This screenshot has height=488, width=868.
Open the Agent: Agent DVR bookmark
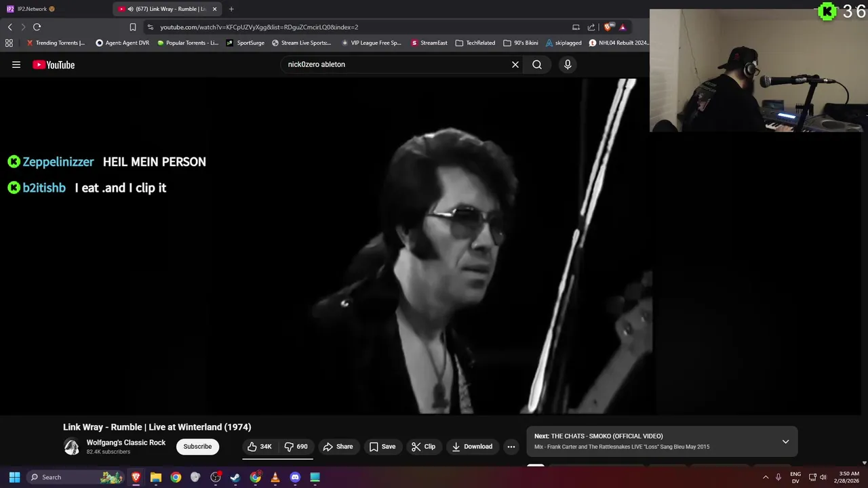point(122,43)
